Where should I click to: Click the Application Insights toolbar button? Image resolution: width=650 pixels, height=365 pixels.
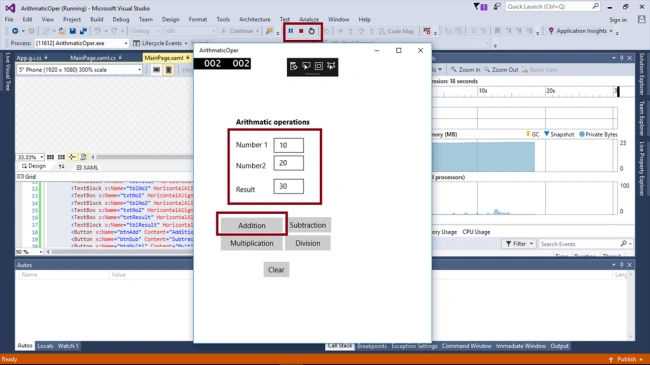[x=580, y=31]
